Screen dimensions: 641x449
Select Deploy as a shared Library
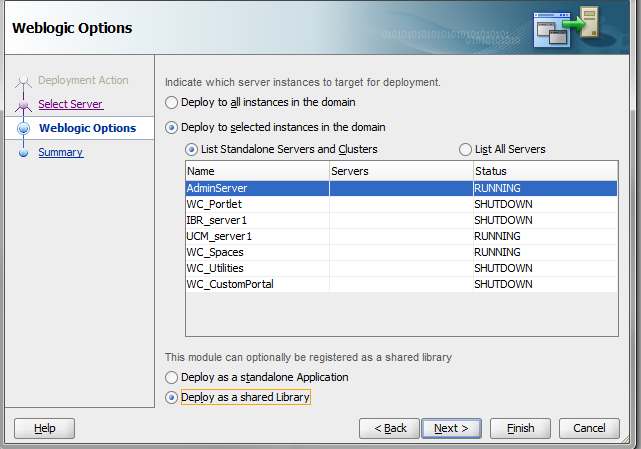pos(171,397)
